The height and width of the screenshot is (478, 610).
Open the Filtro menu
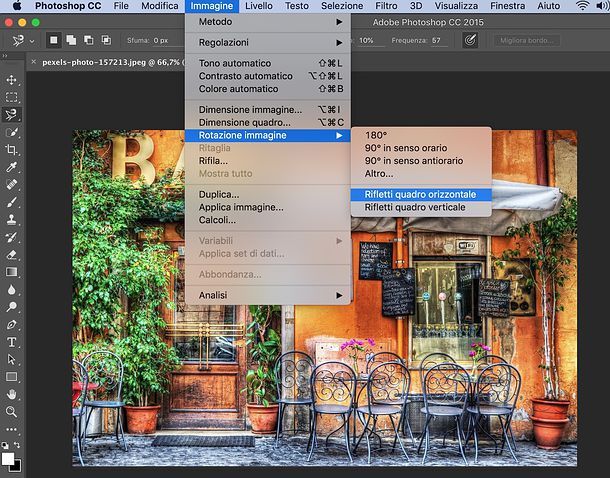coord(386,6)
